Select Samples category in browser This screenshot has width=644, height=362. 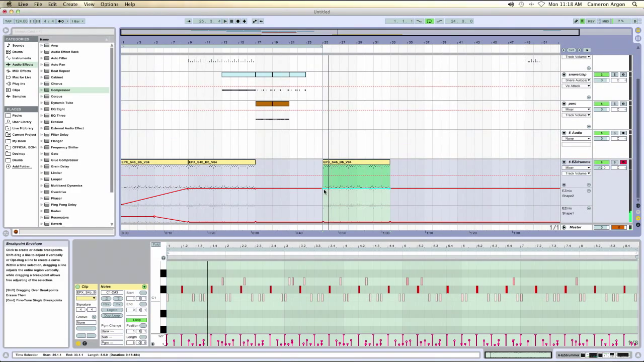[19, 97]
